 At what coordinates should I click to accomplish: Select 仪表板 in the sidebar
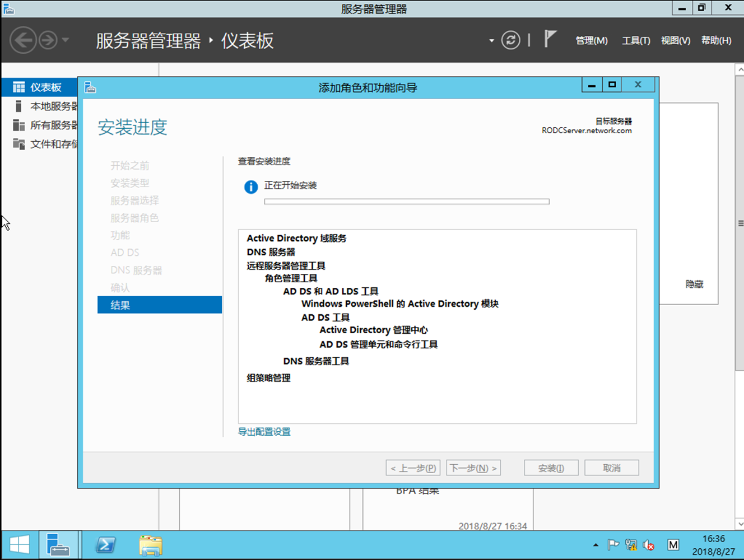click(x=39, y=87)
